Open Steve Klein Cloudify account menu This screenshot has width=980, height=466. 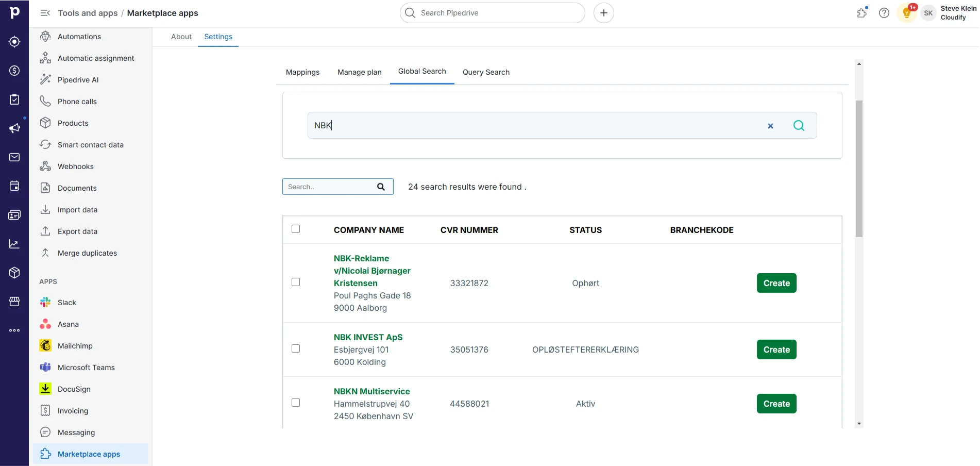tap(958, 13)
